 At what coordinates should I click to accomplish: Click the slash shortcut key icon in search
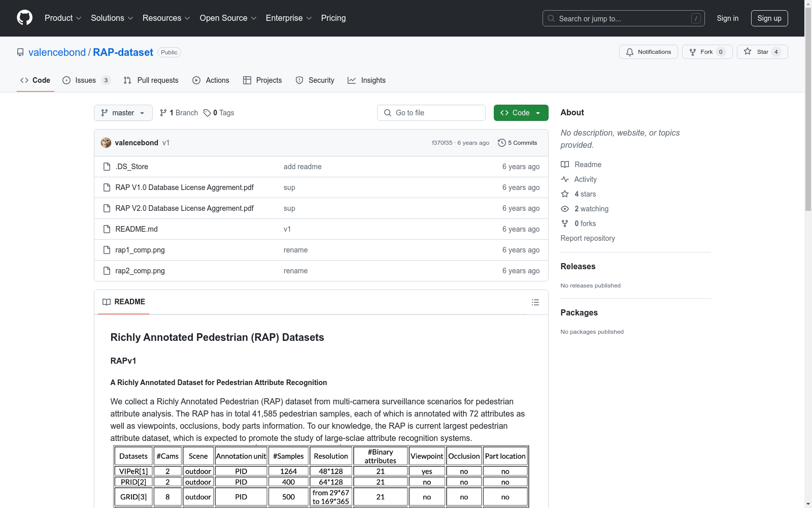696,18
